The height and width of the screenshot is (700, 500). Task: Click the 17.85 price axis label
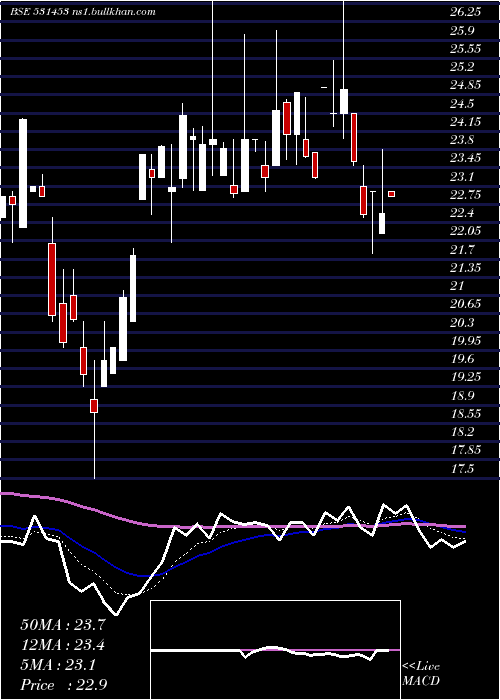[x=465, y=450]
